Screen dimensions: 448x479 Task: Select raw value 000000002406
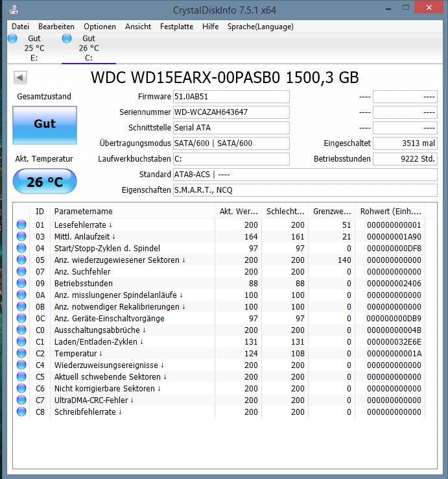pos(394,283)
